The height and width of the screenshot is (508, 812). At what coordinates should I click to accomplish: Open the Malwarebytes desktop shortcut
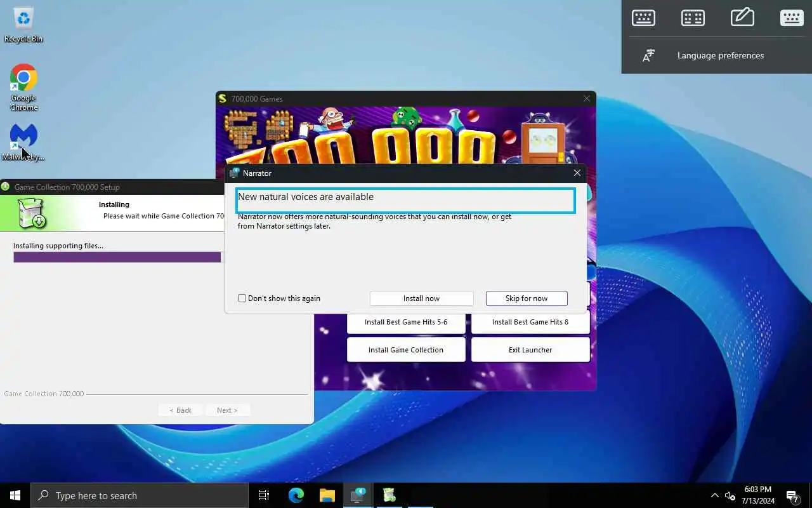(x=23, y=142)
